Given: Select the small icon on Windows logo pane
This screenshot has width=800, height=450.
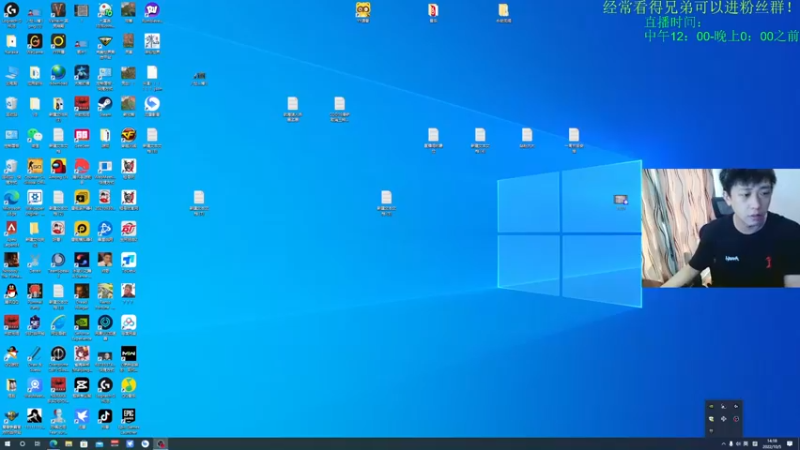Looking at the screenshot, I should click(x=620, y=199).
